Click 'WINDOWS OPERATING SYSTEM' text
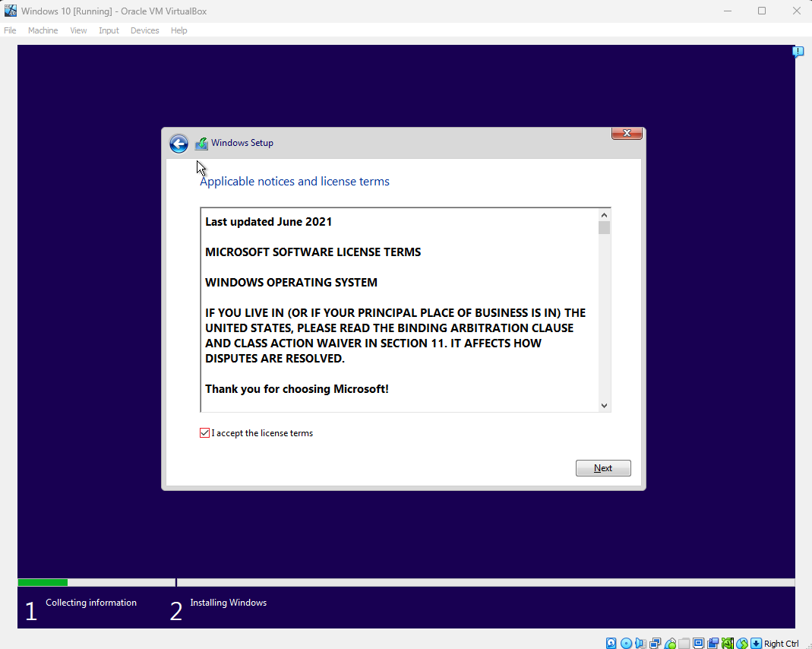The height and width of the screenshot is (649, 812). point(291,282)
